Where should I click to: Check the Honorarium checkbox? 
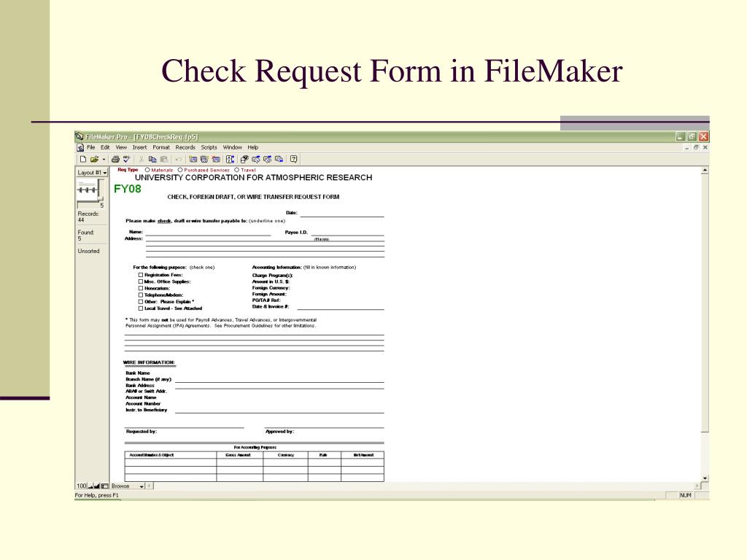coord(141,288)
